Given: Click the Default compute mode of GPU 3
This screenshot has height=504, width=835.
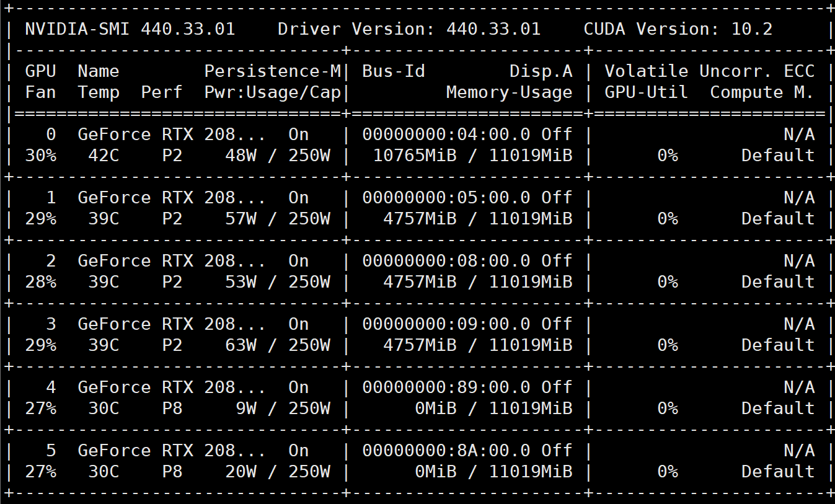Looking at the screenshot, I should (777, 345).
